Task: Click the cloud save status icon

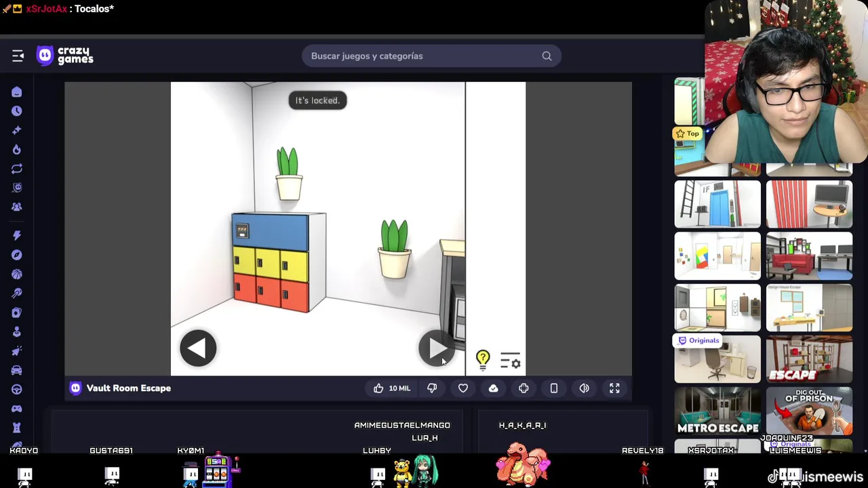Action: pyautogui.click(x=493, y=388)
